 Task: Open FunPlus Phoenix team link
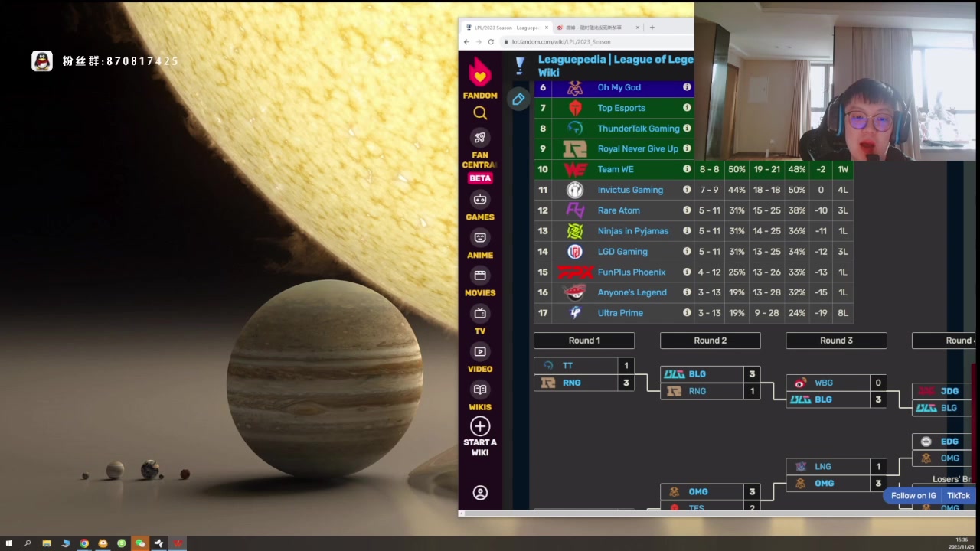[632, 272]
